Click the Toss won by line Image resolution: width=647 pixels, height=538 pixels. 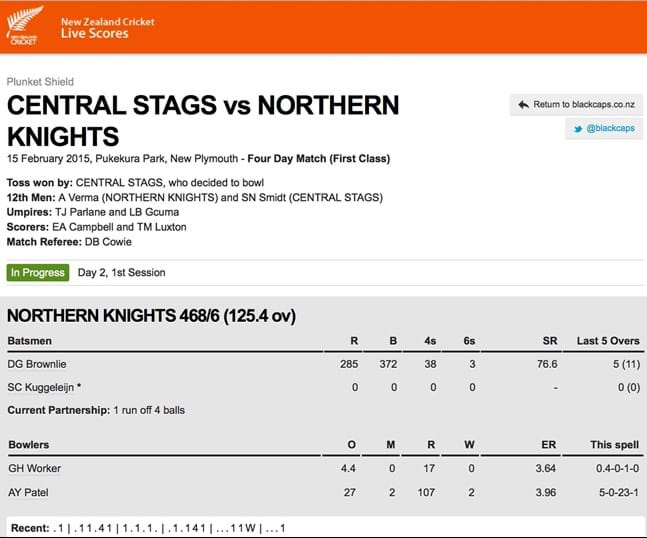135,183
